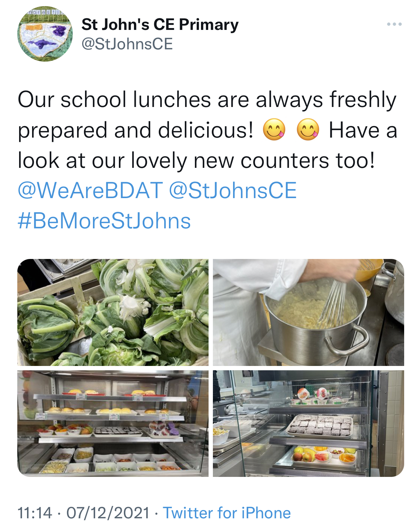This screenshot has width=411, height=532.
Task: Follow the @WeAreBDAT mention link
Action: point(90,190)
